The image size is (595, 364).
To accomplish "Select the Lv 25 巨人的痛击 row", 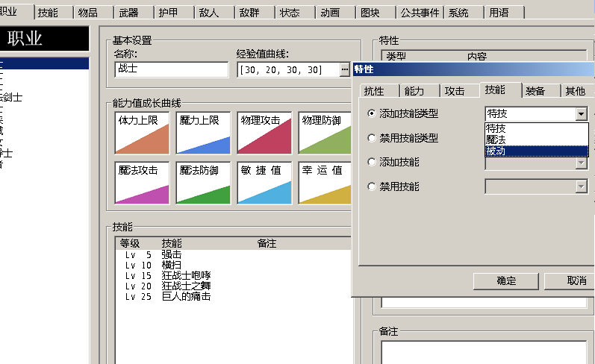I will click(x=234, y=296).
